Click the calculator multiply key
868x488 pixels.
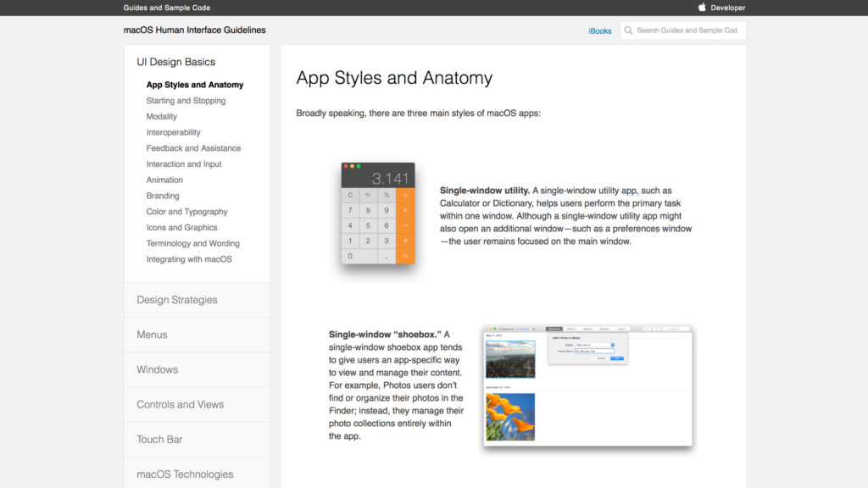tap(405, 210)
